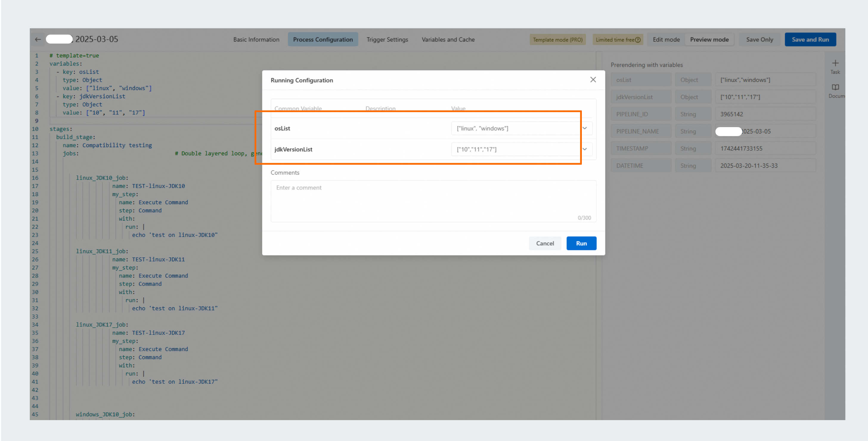868x441 pixels.
Task: Click the linux_JDK17_job line in editor
Action: [102, 325]
